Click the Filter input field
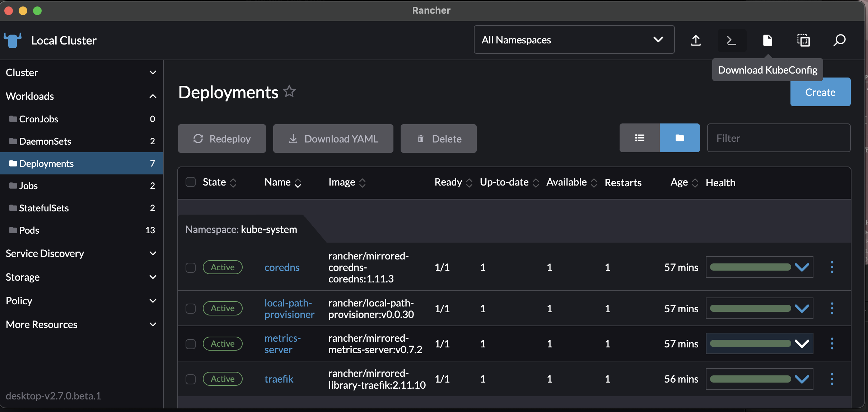The width and height of the screenshot is (868, 412). 778,138
